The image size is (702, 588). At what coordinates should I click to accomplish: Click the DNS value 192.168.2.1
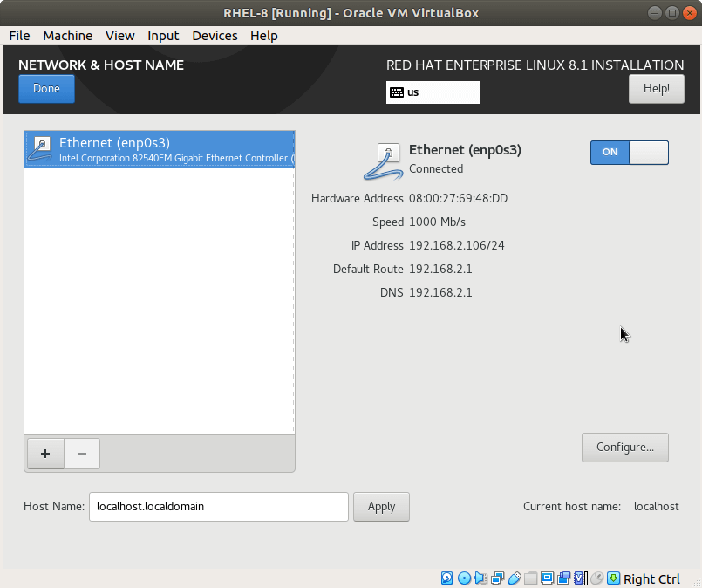[x=440, y=292]
